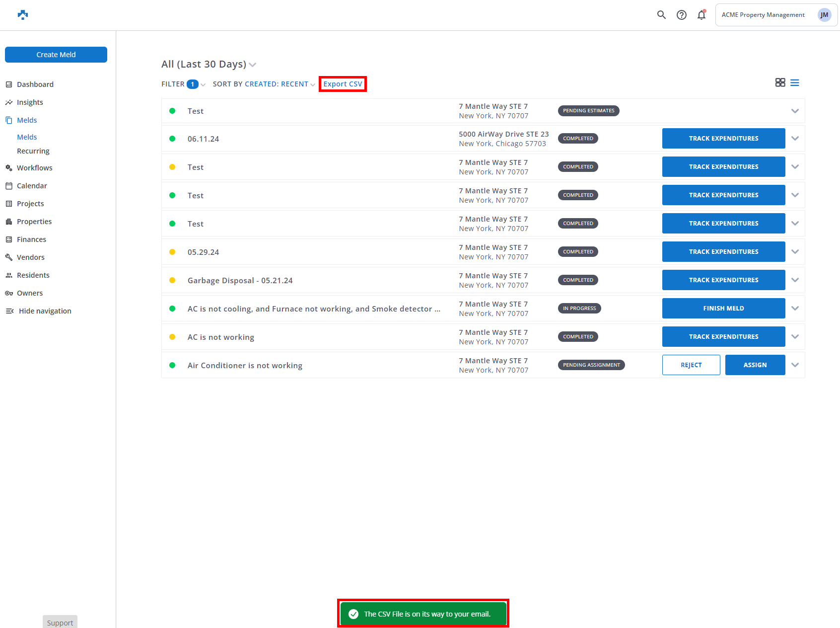This screenshot has width=840, height=628.
Task: Click the Property Meld logo
Action: click(23, 15)
